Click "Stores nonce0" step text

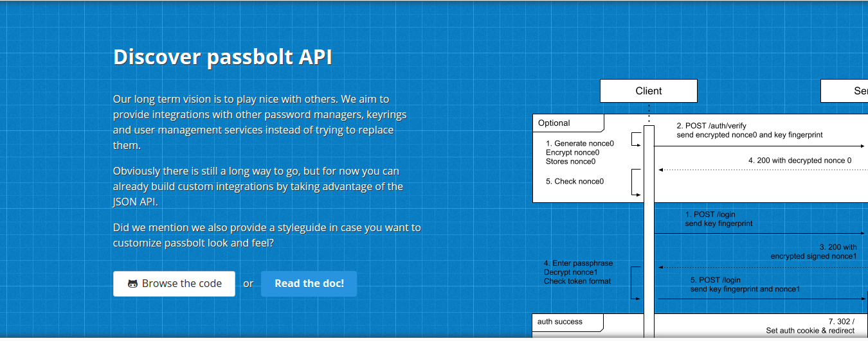tap(570, 161)
